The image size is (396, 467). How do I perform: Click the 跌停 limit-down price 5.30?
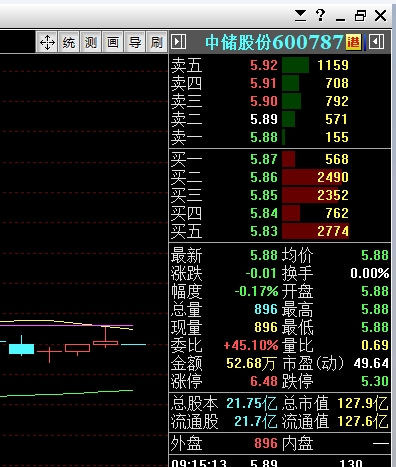point(375,381)
